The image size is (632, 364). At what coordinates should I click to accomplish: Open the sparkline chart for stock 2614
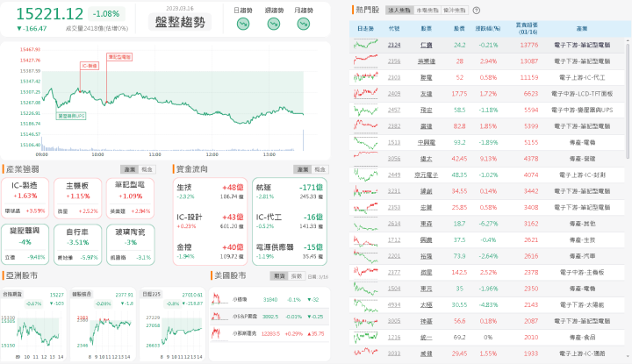tap(365, 224)
